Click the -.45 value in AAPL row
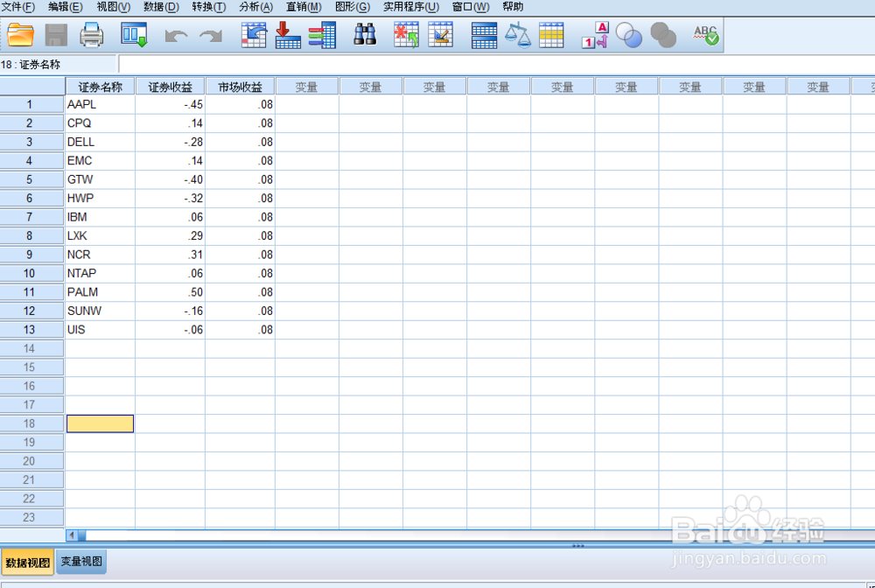The image size is (875, 588). (171, 104)
